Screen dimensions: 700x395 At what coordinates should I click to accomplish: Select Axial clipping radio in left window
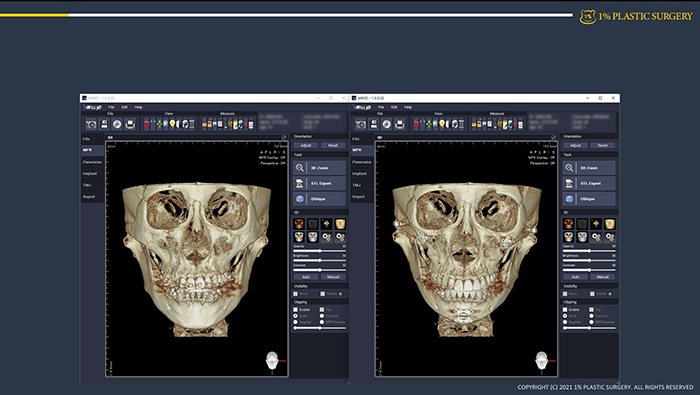click(296, 316)
